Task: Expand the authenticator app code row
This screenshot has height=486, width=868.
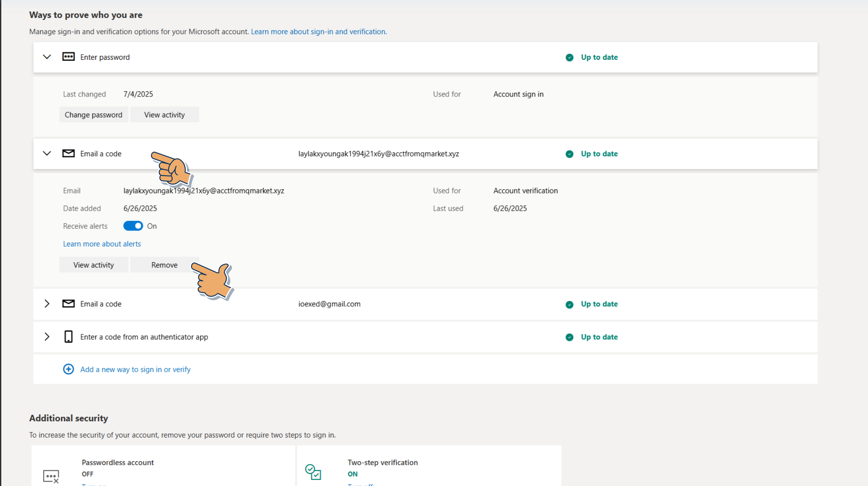Action: [47, 336]
